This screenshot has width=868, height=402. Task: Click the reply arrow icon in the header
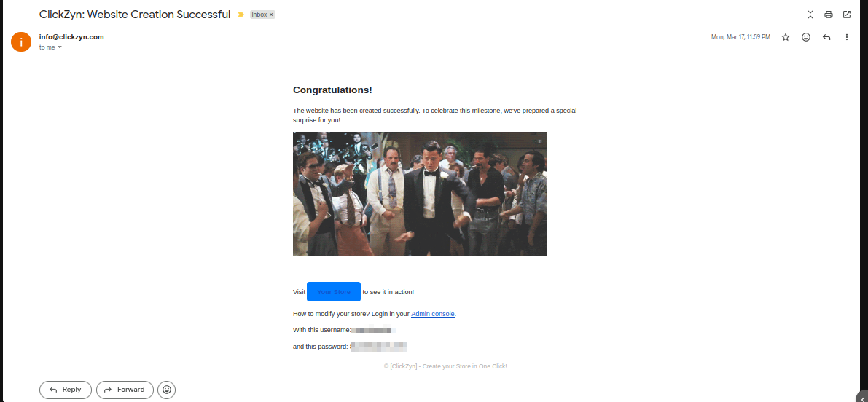(x=826, y=37)
